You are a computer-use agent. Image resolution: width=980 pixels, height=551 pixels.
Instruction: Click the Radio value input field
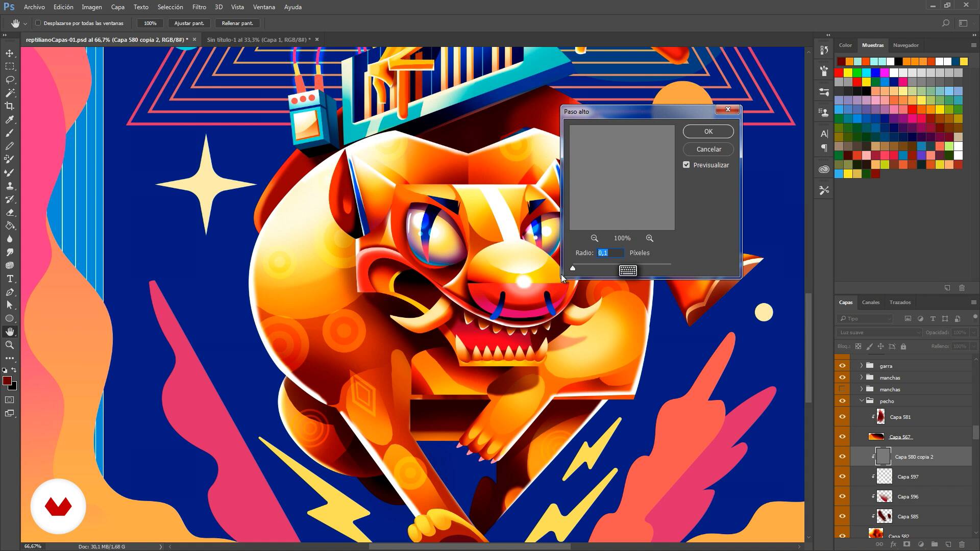click(x=610, y=253)
